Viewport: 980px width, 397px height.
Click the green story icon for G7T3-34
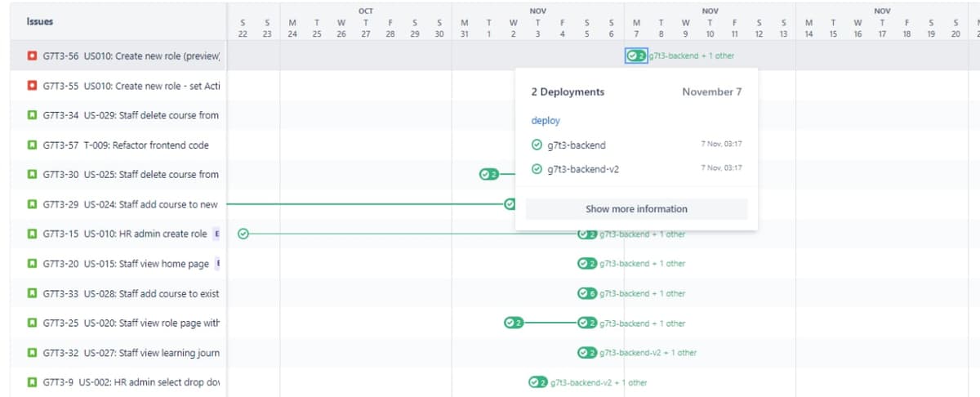(x=32, y=115)
